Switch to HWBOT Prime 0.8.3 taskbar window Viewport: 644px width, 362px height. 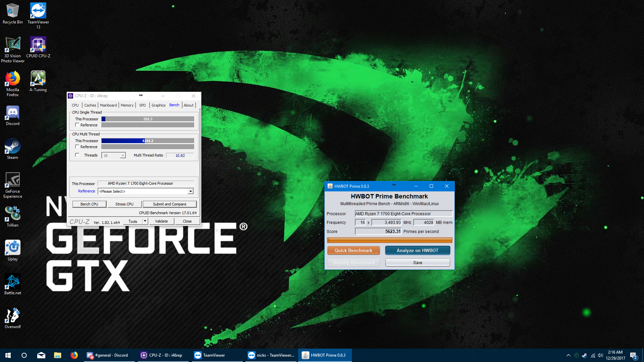click(x=325, y=355)
